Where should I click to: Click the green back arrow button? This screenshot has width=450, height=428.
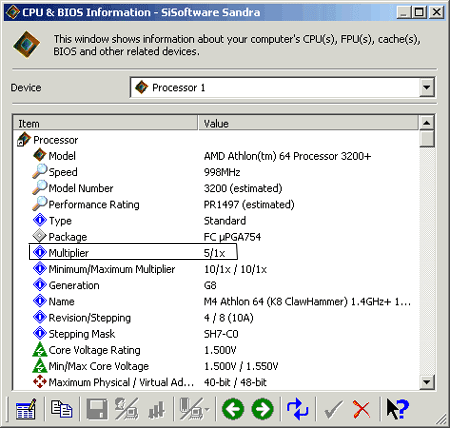(233, 409)
